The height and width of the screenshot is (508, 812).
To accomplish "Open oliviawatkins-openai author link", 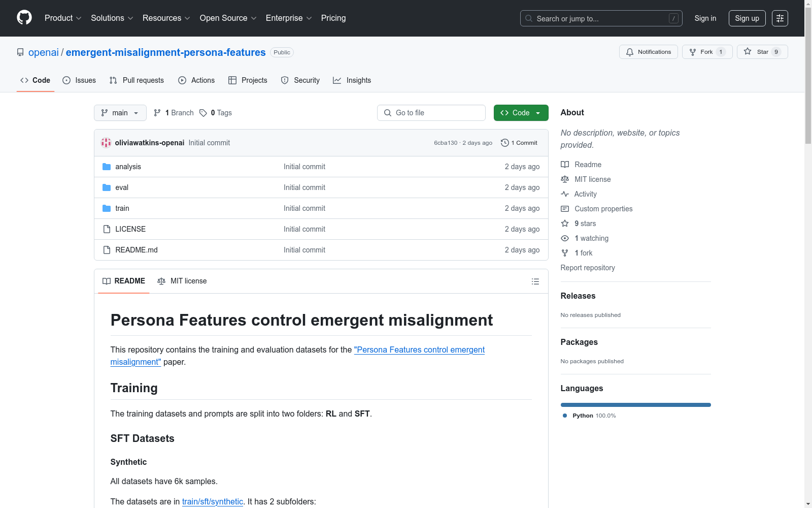I will [150, 143].
